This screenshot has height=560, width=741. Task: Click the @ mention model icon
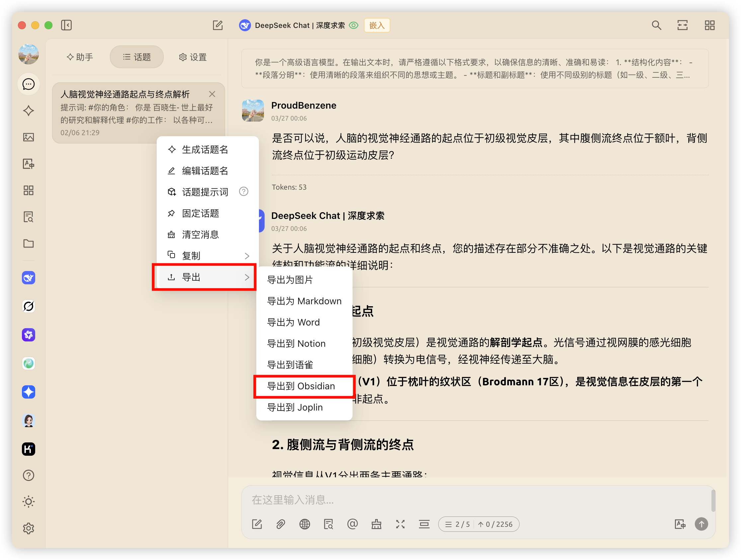click(x=353, y=524)
